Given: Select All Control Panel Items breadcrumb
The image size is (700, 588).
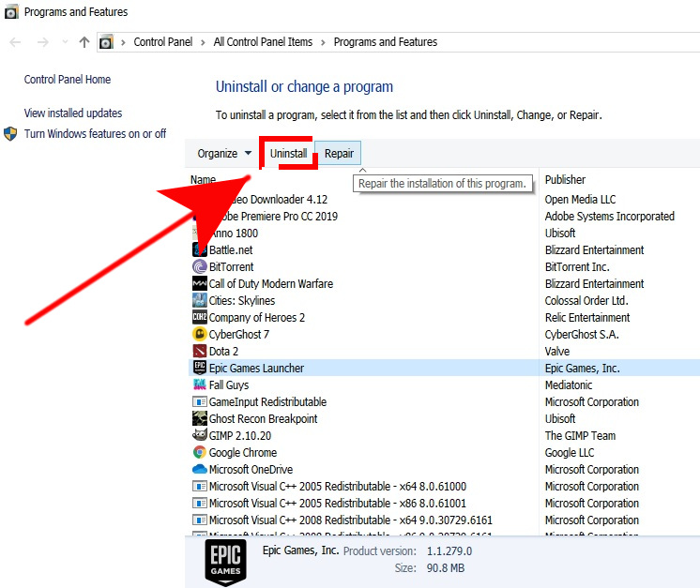Looking at the screenshot, I should point(263,42).
